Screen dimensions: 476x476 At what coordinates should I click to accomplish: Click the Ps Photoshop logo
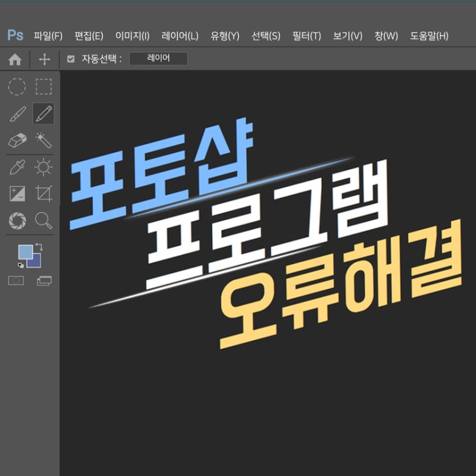[15, 35]
